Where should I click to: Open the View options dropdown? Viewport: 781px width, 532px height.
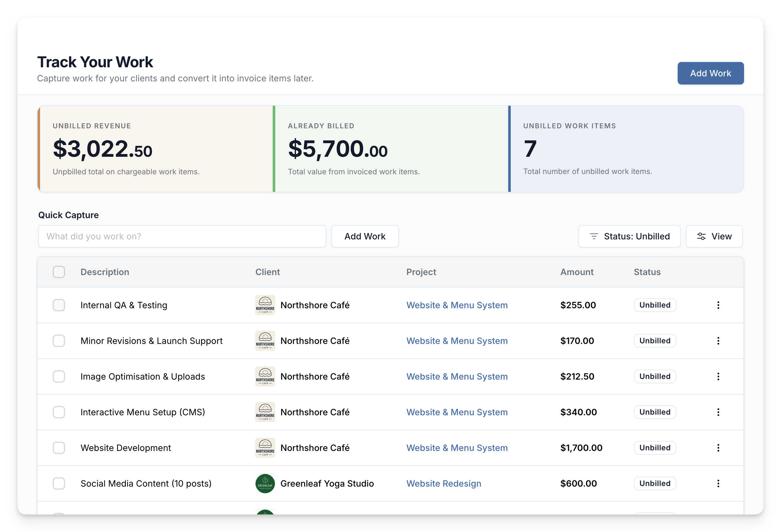coord(714,236)
